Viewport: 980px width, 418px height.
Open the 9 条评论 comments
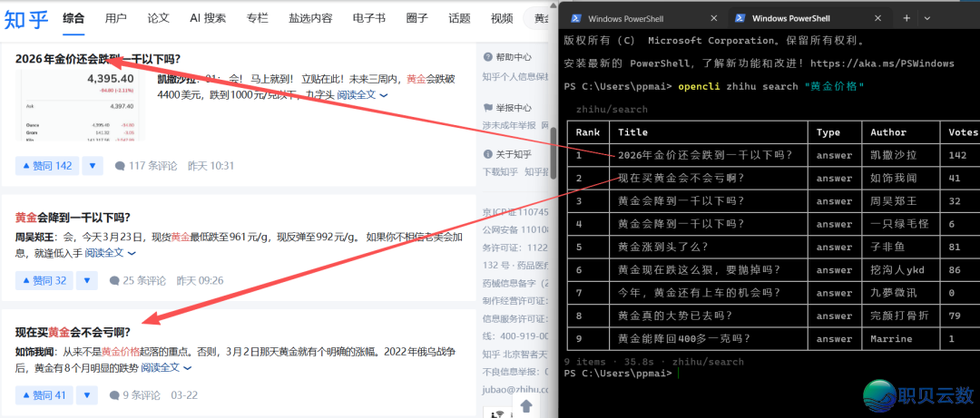tap(134, 395)
